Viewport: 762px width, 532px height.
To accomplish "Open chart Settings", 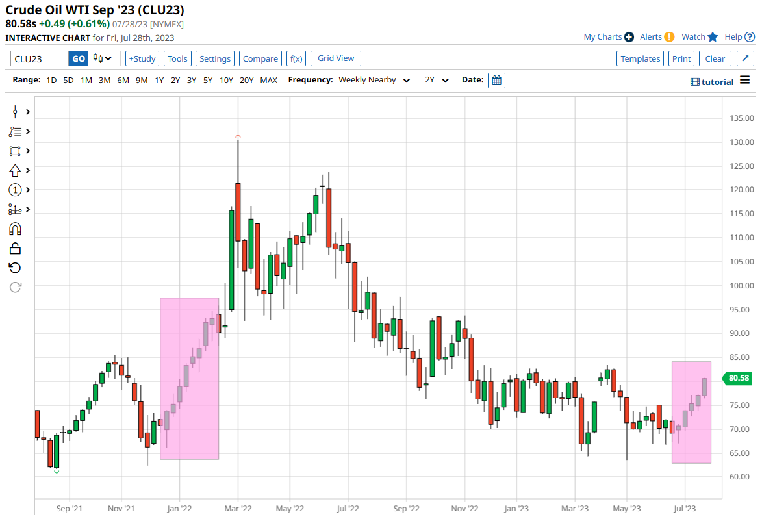I will 215,58.
